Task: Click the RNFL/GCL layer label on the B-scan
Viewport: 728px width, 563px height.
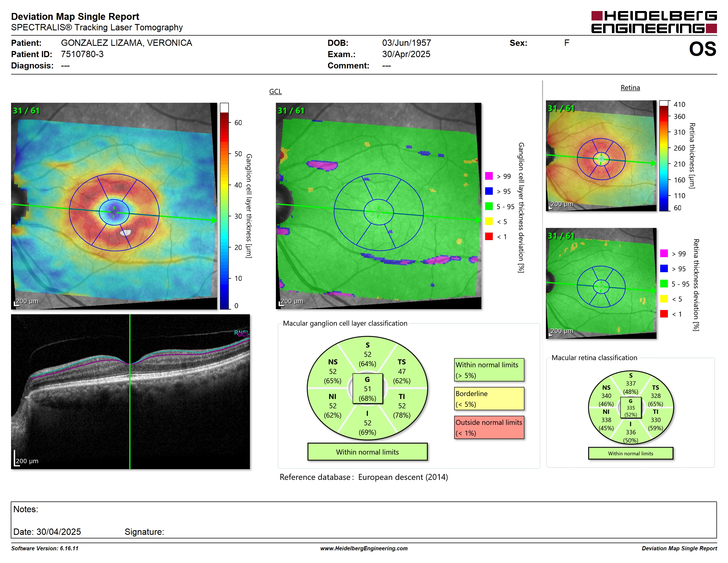Action: (x=242, y=333)
